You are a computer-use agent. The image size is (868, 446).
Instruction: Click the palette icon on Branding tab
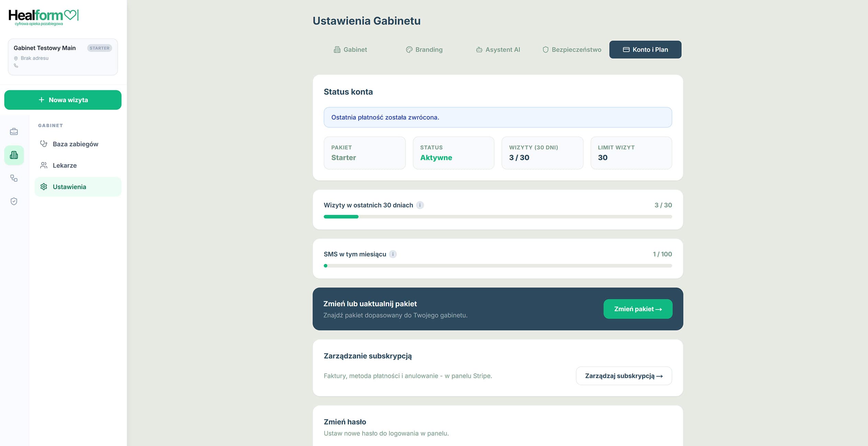click(409, 49)
